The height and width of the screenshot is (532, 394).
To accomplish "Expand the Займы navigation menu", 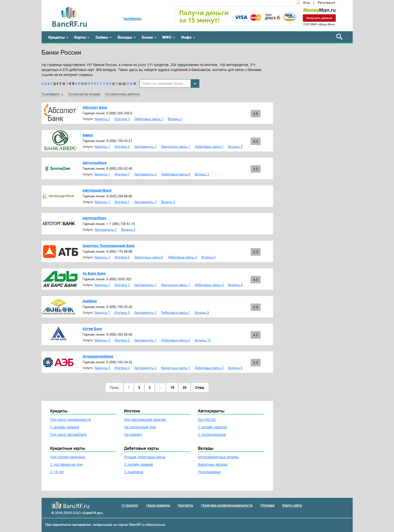I will pyautogui.click(x=103, y=37).
